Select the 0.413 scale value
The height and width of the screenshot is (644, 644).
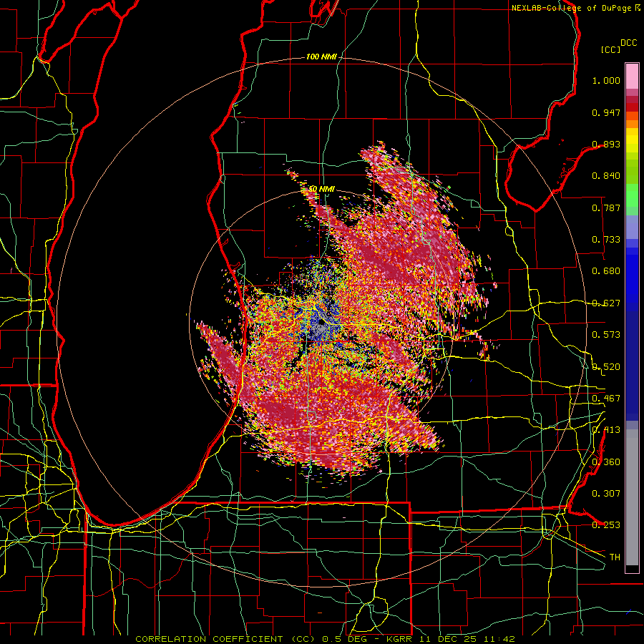[x=606, y=430]
